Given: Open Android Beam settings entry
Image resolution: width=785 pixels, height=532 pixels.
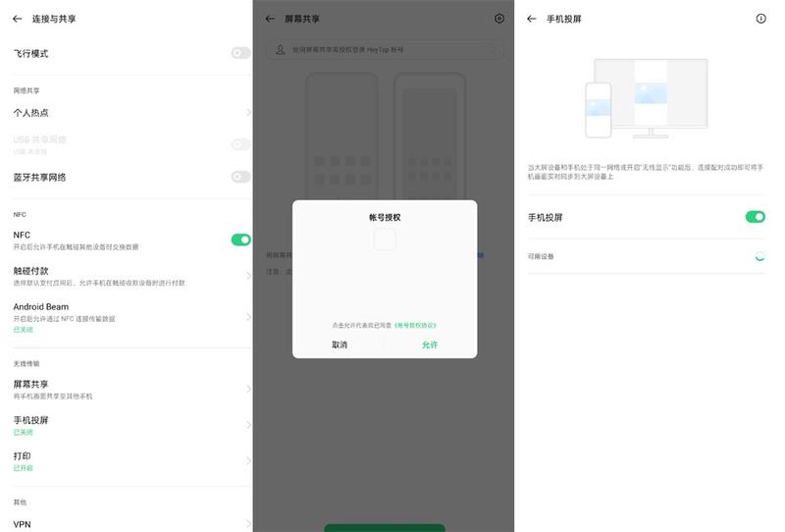Looking at the screenshot, I should coord(132,317).
